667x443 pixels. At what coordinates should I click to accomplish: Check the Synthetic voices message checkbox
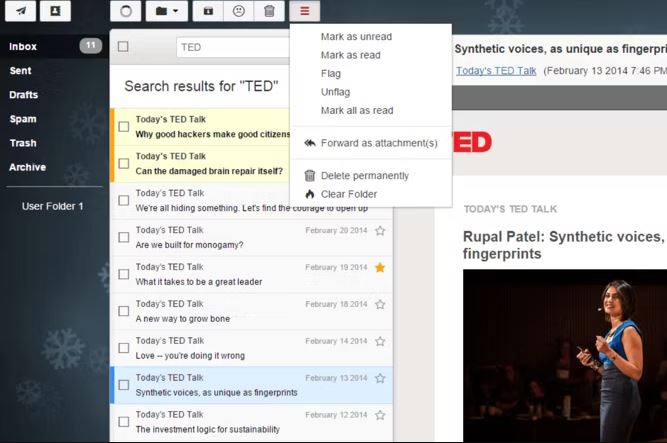click(123, 385)
